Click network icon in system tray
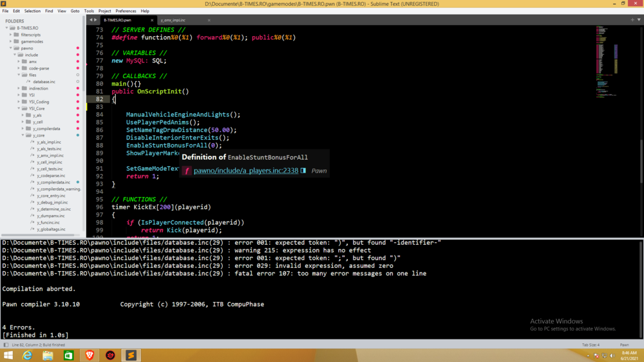The width and height of the screenshot is (644, 362). click(x=604, y=356)
